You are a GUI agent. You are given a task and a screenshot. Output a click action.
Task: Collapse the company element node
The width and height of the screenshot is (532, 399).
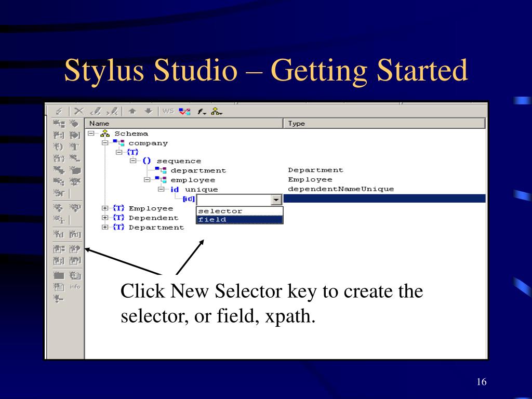105,143
